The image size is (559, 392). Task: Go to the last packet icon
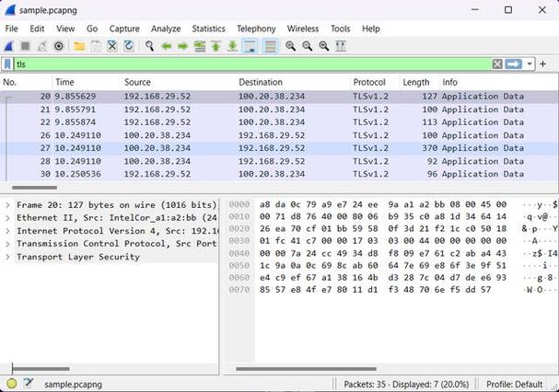coord(232,46)
